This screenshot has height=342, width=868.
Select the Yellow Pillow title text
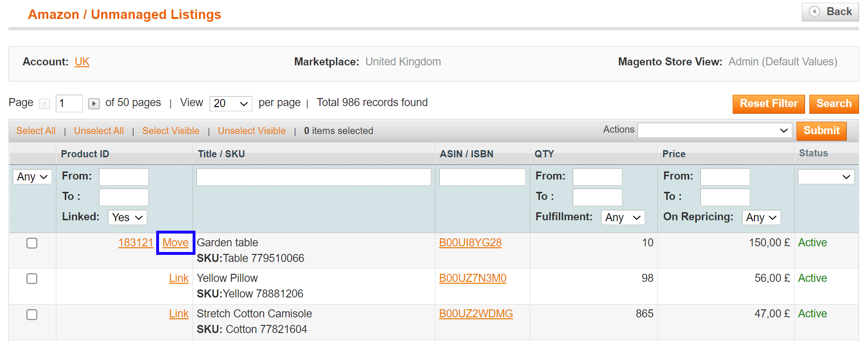(227, 279)
